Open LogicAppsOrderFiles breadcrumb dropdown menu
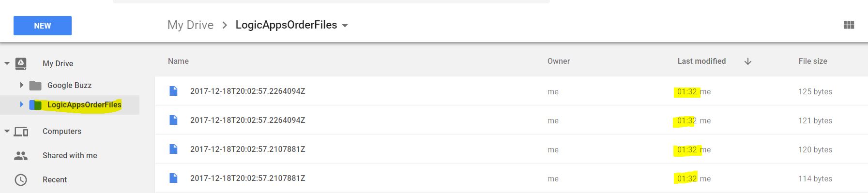This screenshot has height=193, width=868. click(x=345, y=26)
